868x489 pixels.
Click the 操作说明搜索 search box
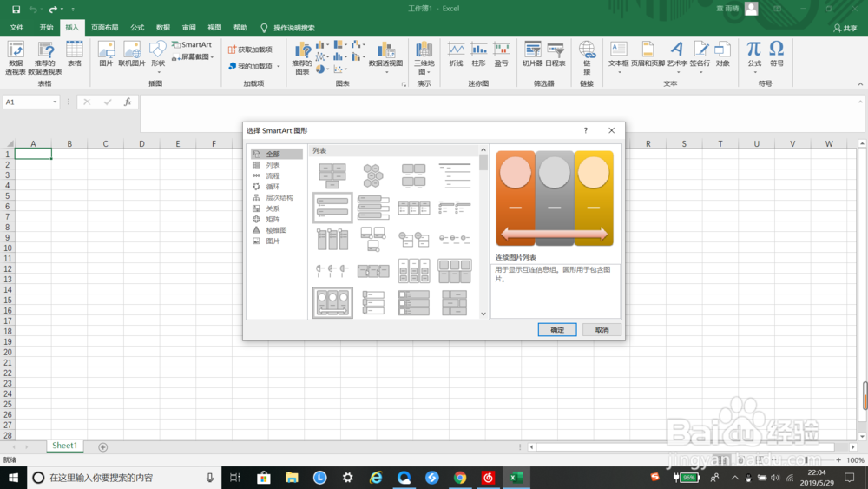[x=294, y=28]
